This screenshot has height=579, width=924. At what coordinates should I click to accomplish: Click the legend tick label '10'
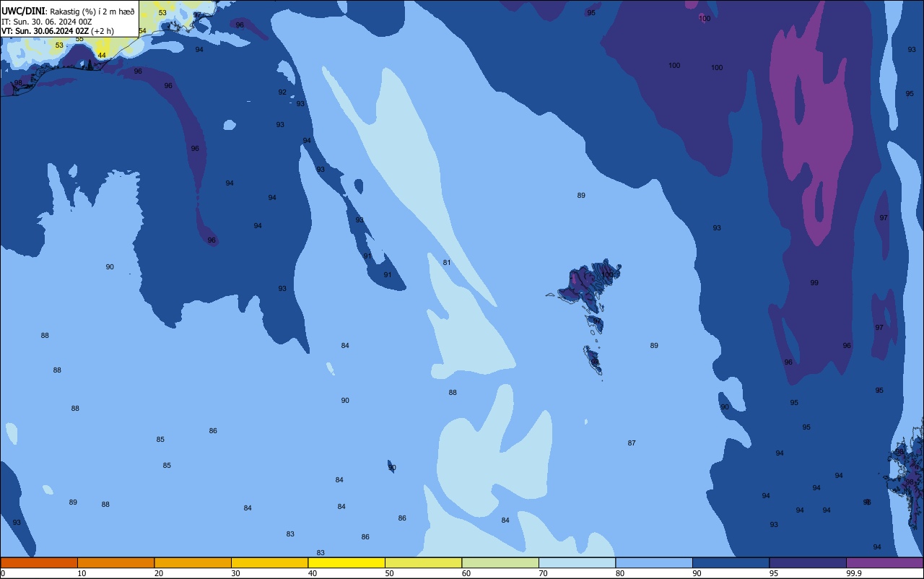(x=82, y=573)
